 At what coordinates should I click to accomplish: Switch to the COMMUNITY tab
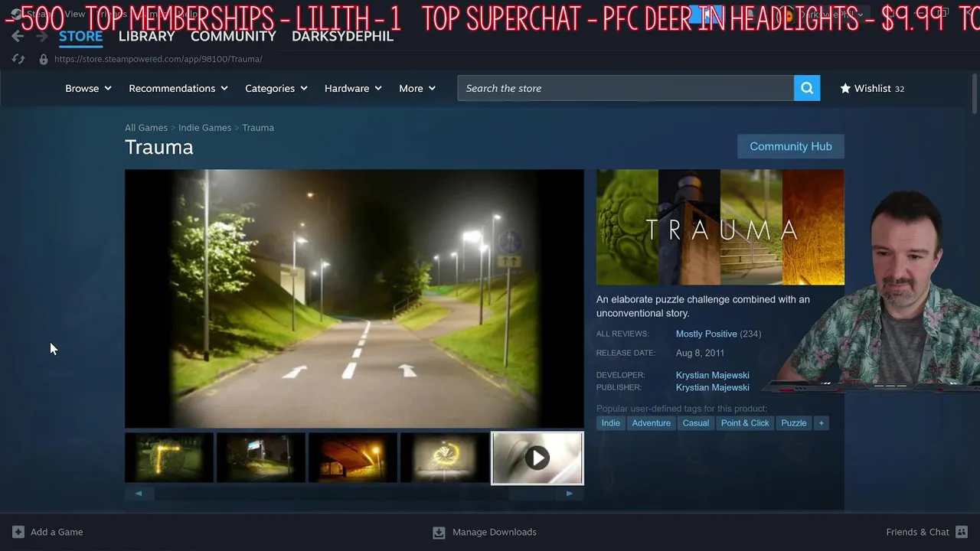pyautogui.click(x=233, y=36)
